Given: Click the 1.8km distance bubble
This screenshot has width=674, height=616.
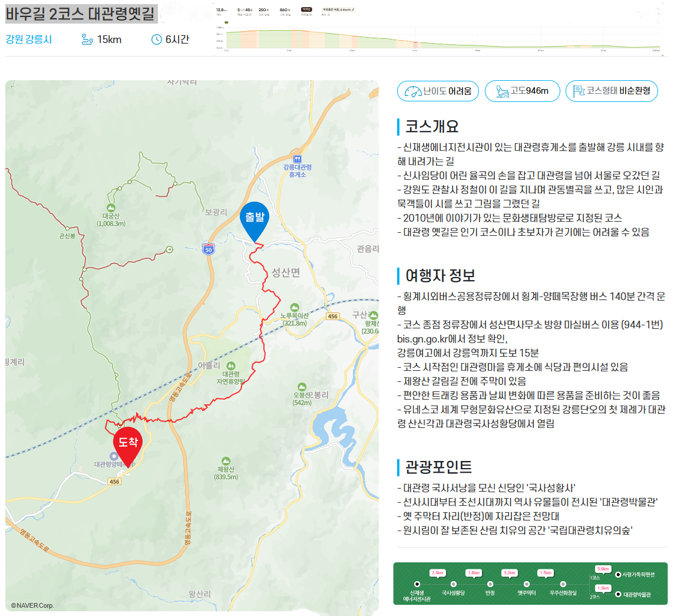Looking at the screenshot, I should 474,573.
